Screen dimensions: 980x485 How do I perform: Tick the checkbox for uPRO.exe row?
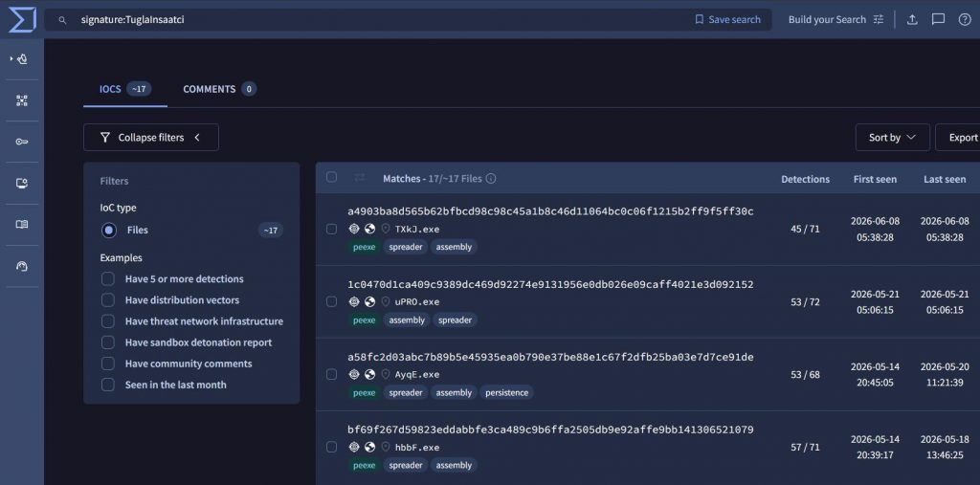(331, 302)
